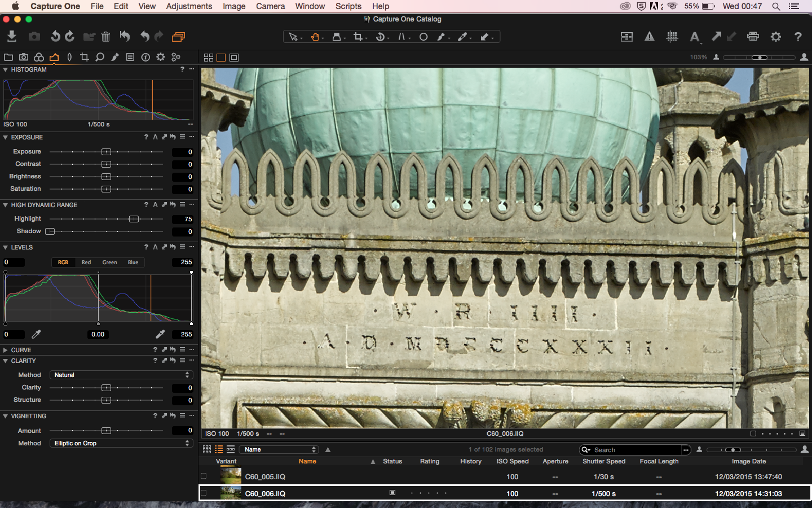This screenshot has width=812, height=508.
Task: Open the Lens tool tab icon
Action: (x=69, y=57)
